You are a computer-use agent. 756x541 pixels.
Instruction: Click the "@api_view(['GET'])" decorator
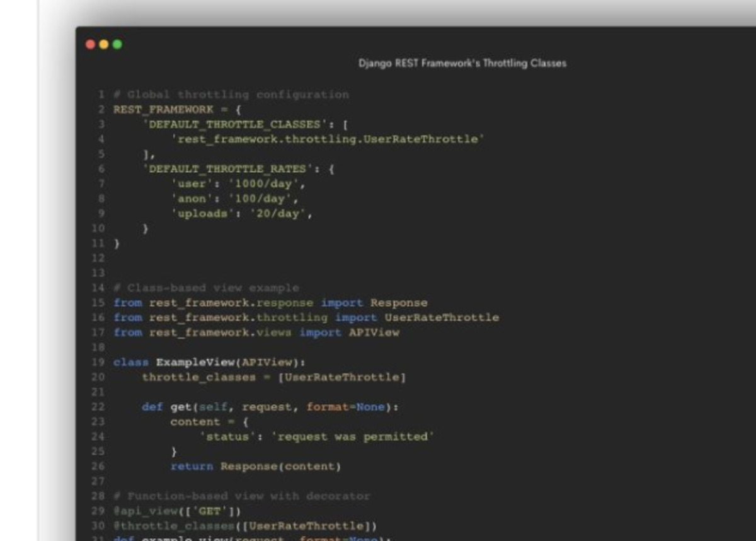pos(177,511)
